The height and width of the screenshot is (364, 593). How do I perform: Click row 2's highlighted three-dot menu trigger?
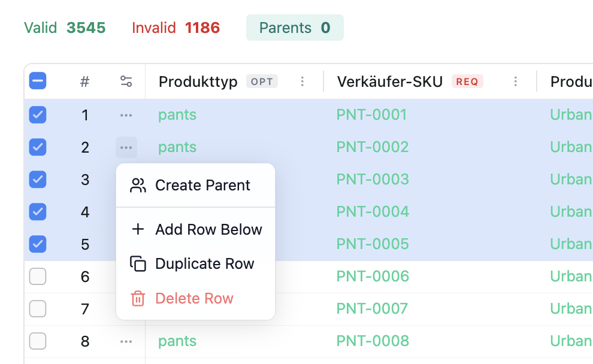pos(126,147)
